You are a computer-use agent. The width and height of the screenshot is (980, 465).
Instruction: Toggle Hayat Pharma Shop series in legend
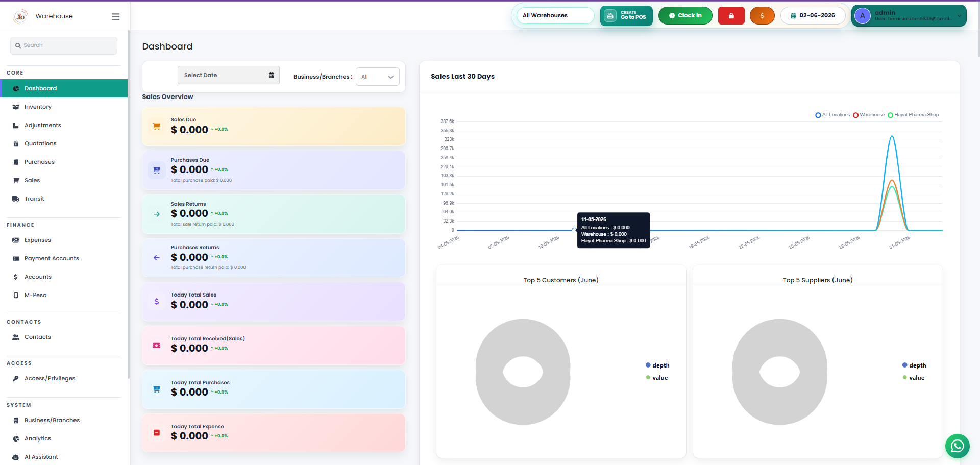pyautogui.click(x=913, y=115)
